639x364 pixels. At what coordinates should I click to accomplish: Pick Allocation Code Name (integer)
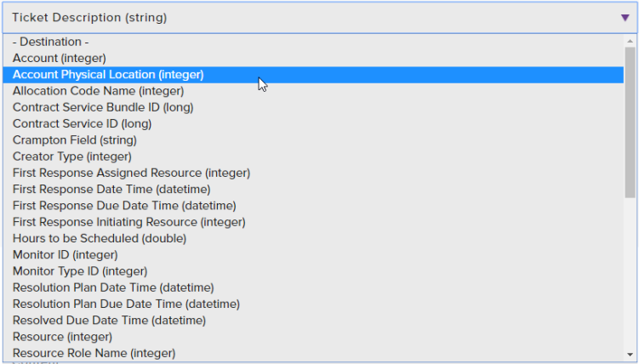98,91
